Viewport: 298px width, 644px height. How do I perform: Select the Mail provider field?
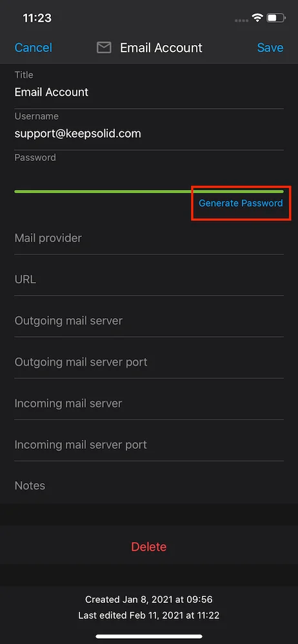coord(149,238)
